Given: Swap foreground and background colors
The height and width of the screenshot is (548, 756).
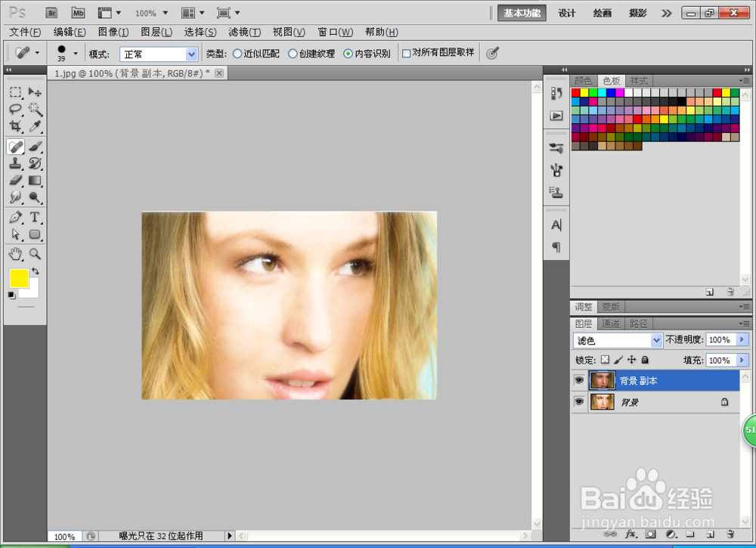Looking at the screenshot, I should click(x=36, y=271).
